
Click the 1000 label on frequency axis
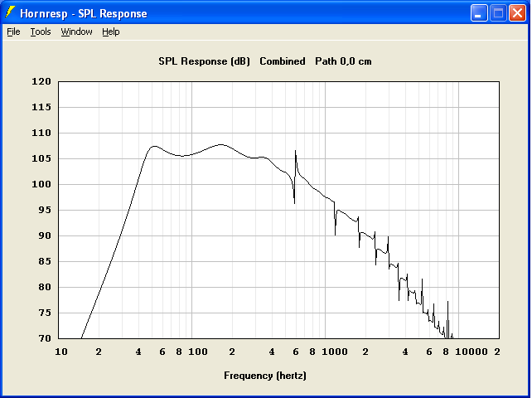(335, 352)
